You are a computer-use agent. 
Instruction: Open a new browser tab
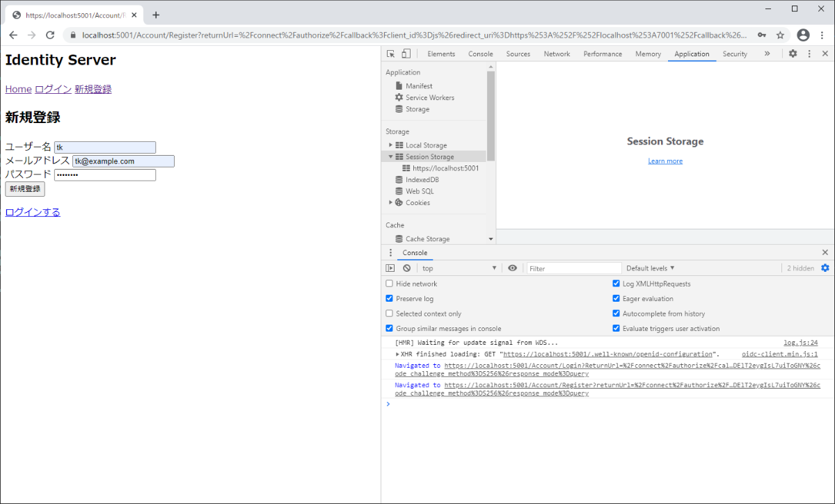tap(156, 15)
